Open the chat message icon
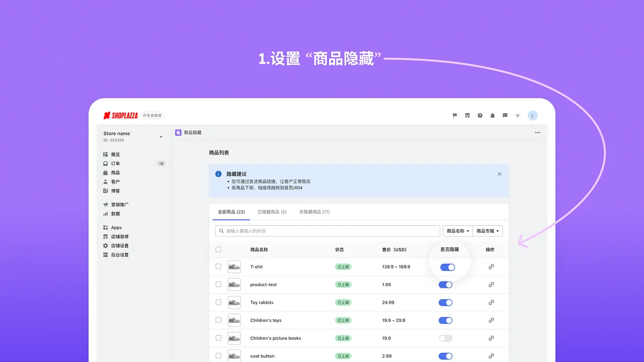This screenshot has height=362, width=644. coord(505,116)
